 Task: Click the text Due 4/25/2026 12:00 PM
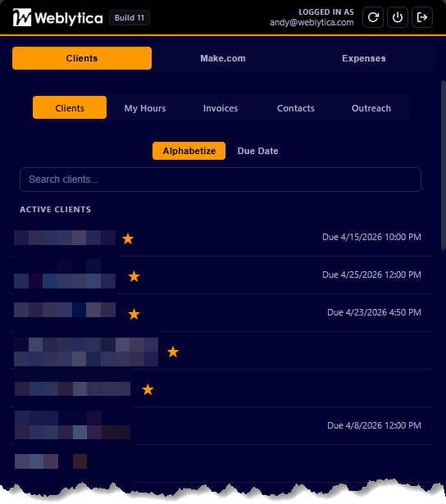pos(371,275)
